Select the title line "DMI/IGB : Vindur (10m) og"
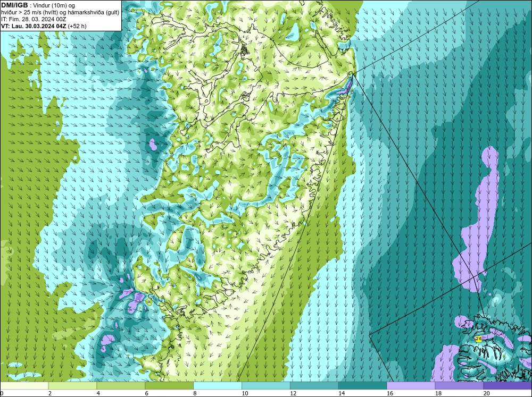 tap(38, 5)
